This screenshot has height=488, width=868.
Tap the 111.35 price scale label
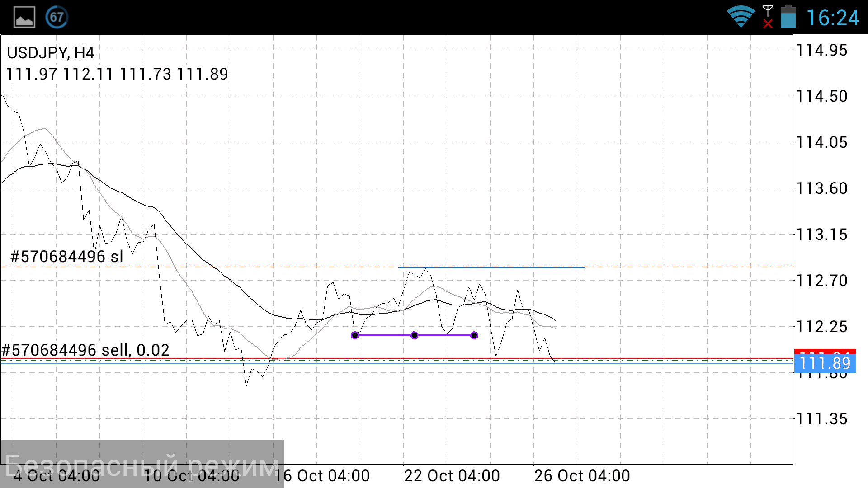pos(822,419)
